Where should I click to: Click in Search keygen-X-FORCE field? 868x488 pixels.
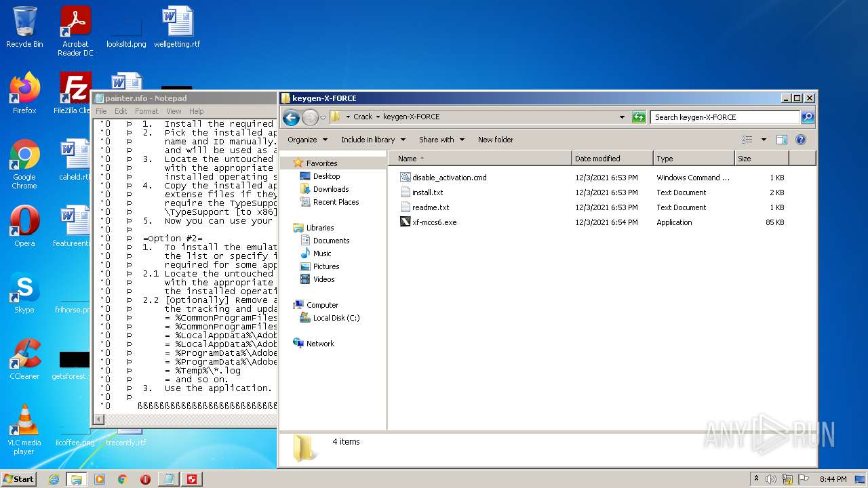726,117
